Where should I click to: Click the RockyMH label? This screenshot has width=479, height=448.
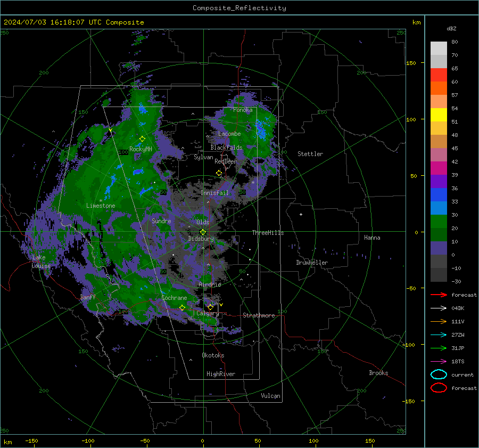(141, 149)
